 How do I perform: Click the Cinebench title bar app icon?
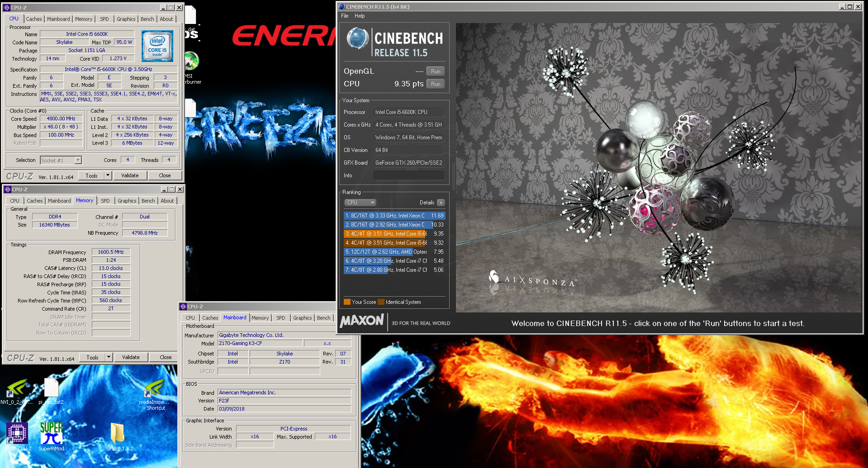[x=342, y=7]
